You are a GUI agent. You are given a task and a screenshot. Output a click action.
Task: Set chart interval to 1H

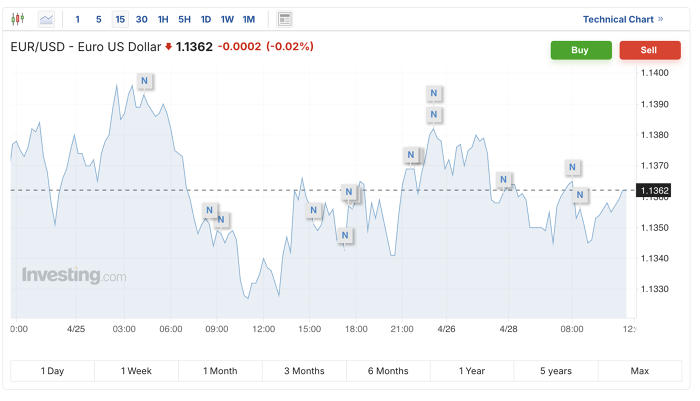point(163,19)
